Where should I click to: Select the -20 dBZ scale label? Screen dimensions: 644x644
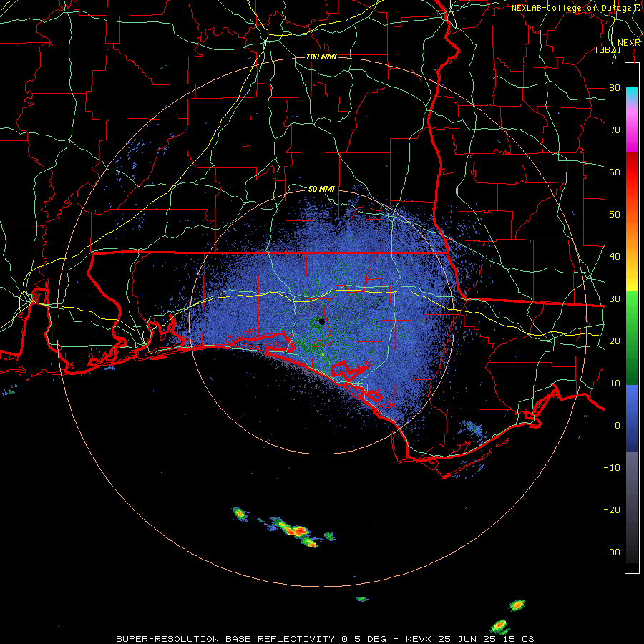pos(612,510)
